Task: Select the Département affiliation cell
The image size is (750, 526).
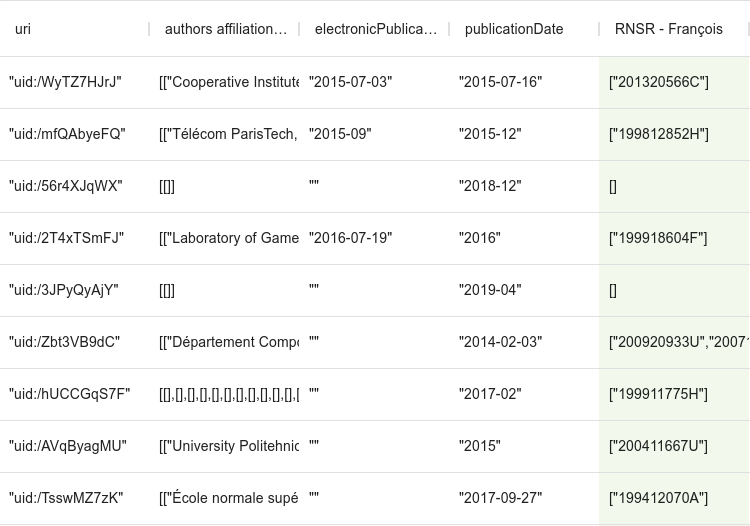Action: point(229,342)
